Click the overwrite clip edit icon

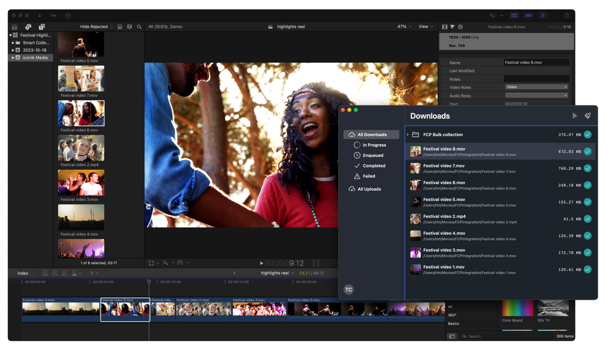pyautogui.click(x=74, y=273)
